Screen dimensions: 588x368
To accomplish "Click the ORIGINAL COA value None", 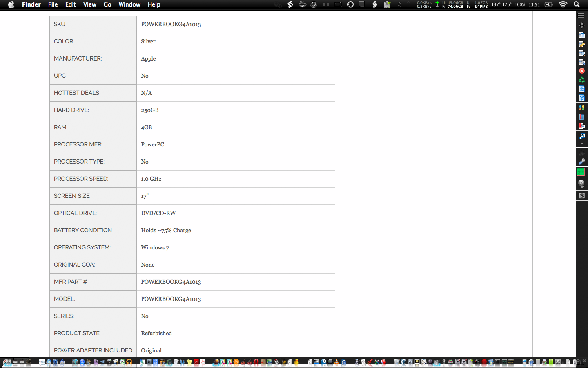I will coord(147,265).
